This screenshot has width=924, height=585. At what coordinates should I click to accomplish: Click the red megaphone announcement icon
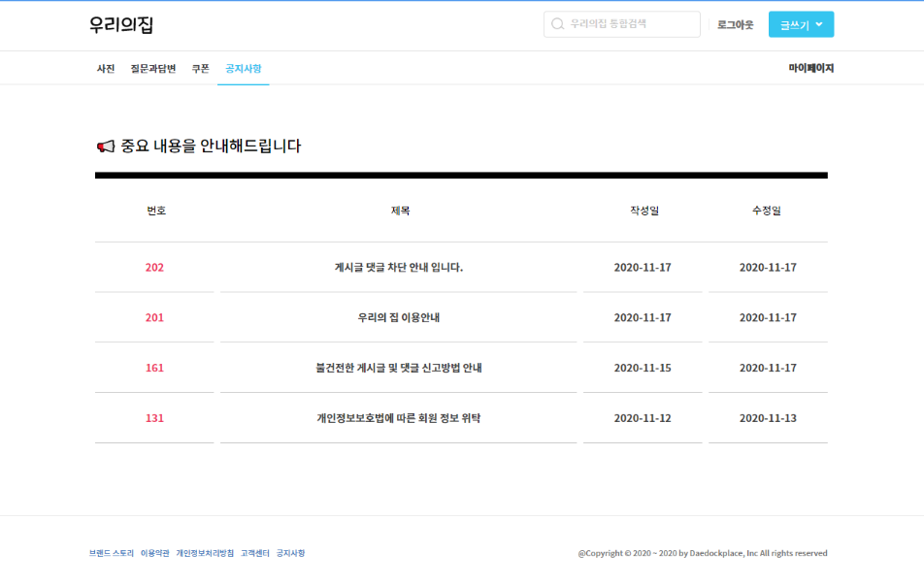click(104, 145)
